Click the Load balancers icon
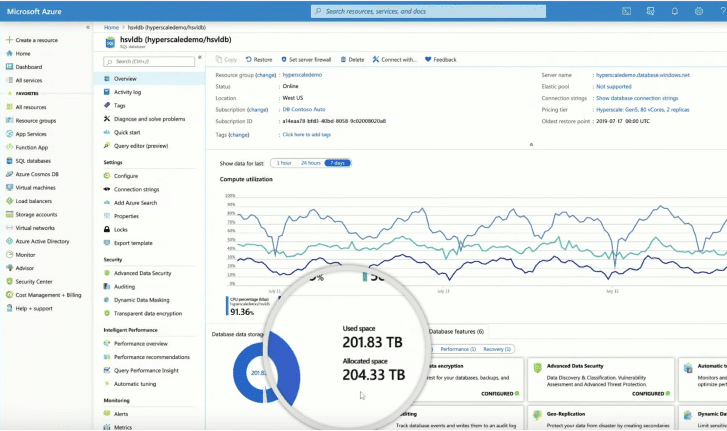Screen dimensions: 727x431 [9, 201]
